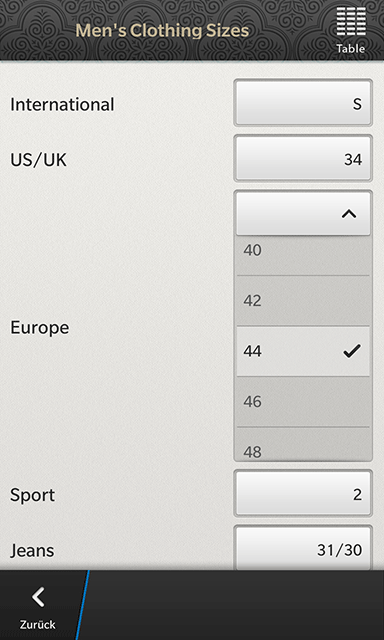Click the checkmark next to 44
384x640 pixels.
pos(352,351)
